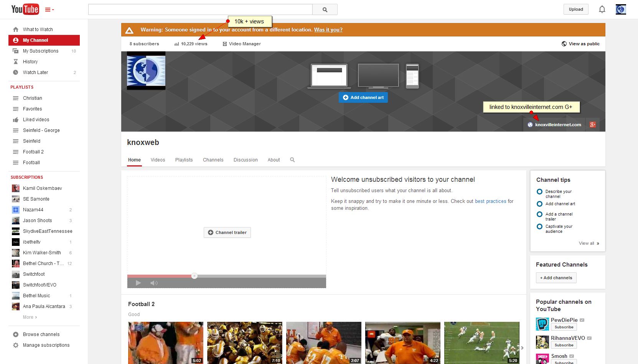Click the channel globe profile picture
The width and height of the screenshot is (638, 364).
coord(146,71)
